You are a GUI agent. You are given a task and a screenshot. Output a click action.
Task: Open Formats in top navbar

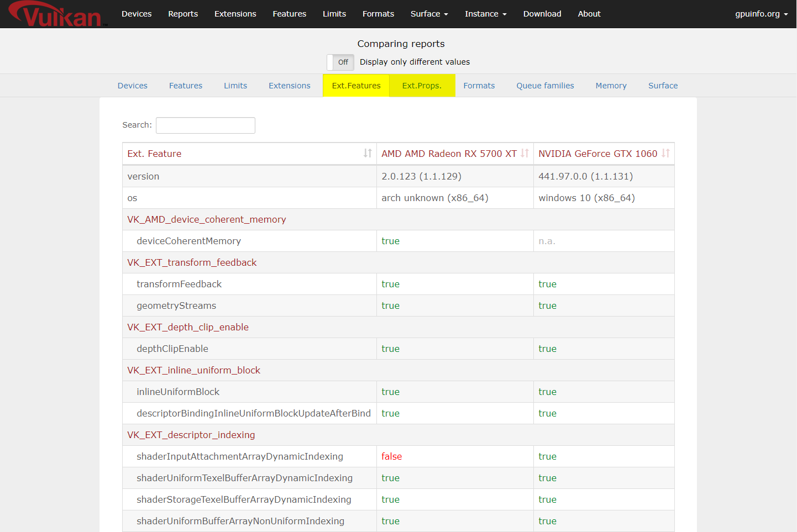(x=378, y=14)
